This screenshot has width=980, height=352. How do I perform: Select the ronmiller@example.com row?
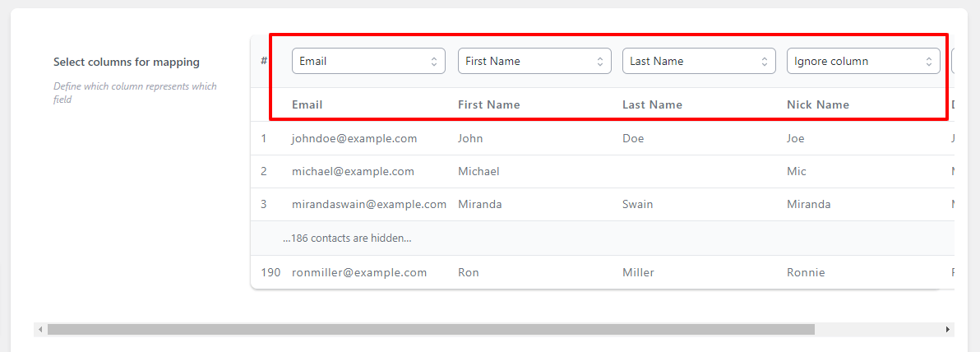(603, 272)
